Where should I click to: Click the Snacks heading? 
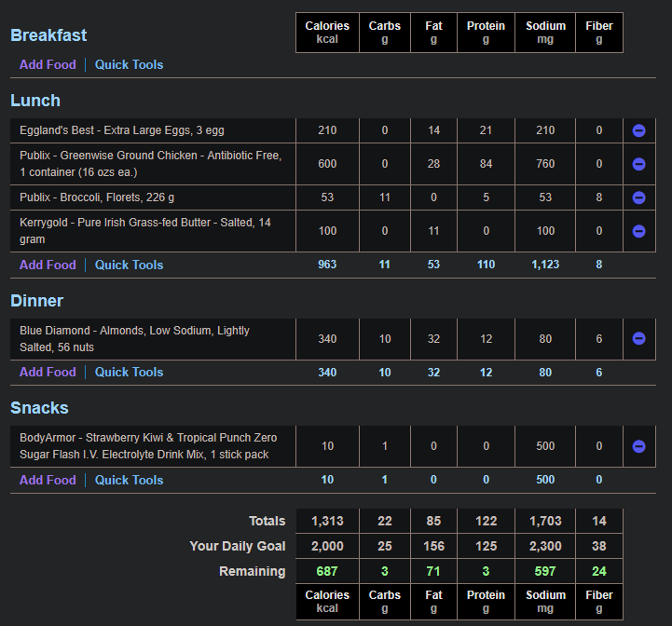click(x=39, y=408)
